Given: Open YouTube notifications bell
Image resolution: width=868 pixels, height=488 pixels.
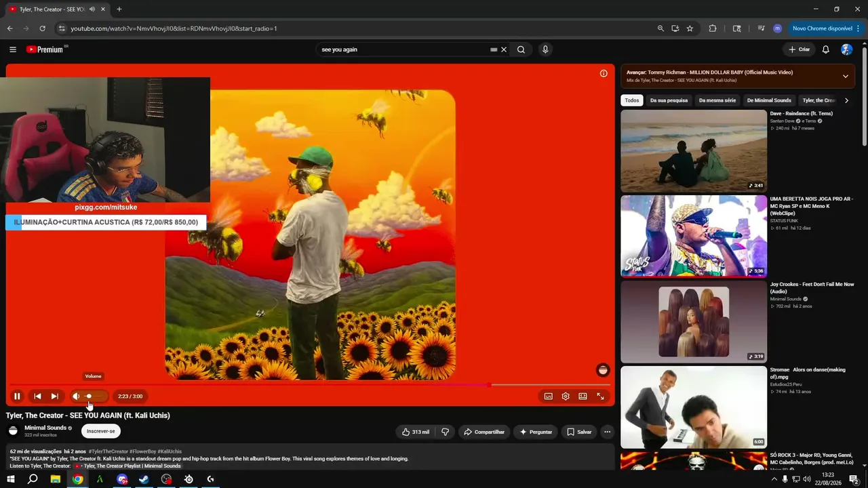Looking at the screenshot, I should pos(826,49).
